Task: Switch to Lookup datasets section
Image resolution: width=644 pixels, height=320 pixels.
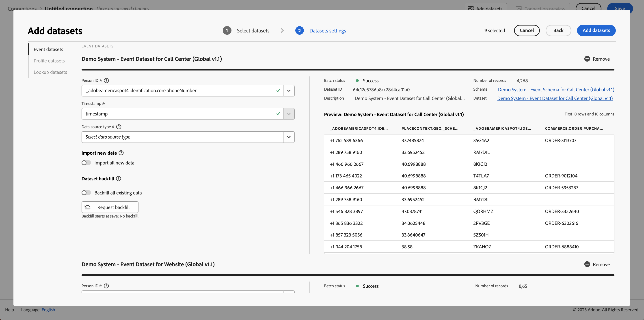Action: (x=50, y=72)
